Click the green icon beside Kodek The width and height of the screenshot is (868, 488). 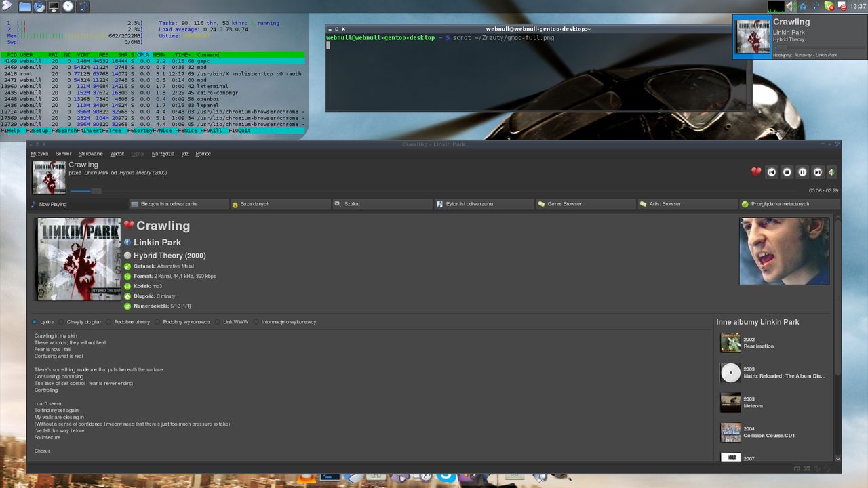127,286
